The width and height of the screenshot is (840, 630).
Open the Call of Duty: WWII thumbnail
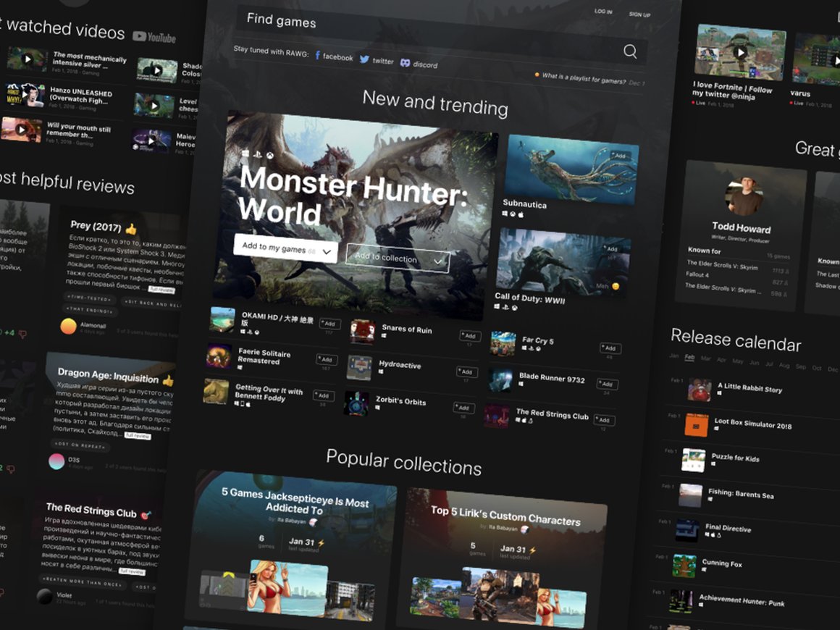(563, 261)
